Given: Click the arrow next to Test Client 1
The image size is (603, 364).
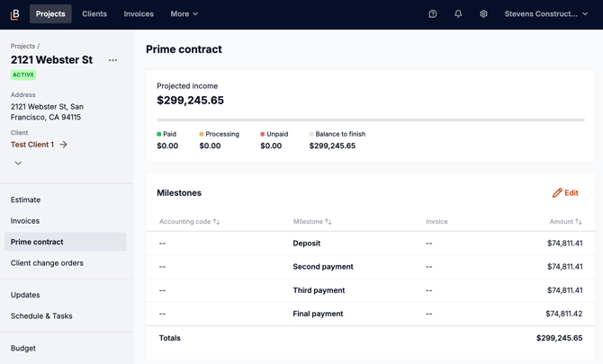Looking at the screenshot, I should [64, 145].
